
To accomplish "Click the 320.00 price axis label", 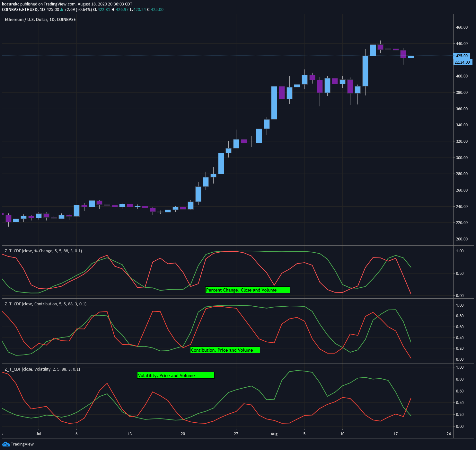I will point(462,141).
